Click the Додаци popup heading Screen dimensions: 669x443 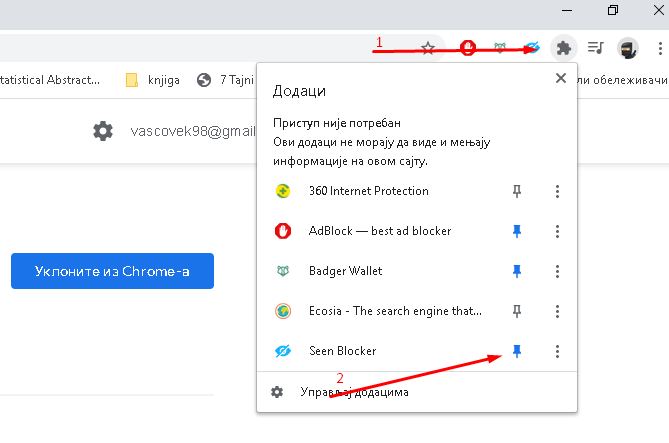(x=299, y=91)
